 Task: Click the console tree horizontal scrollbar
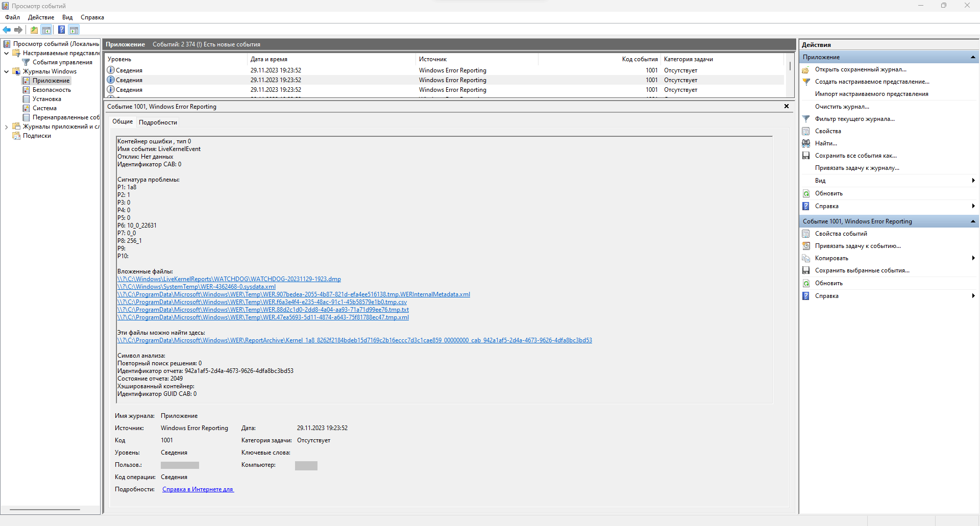click(45, 510)
